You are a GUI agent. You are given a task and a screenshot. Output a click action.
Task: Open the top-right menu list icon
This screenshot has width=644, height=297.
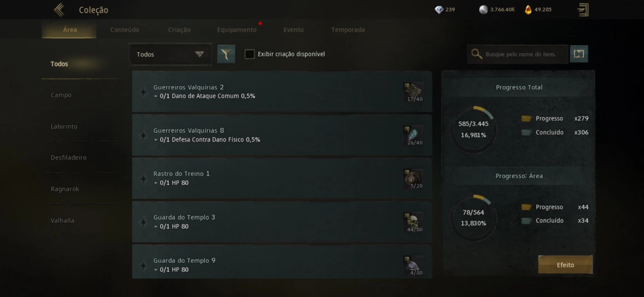583,10
